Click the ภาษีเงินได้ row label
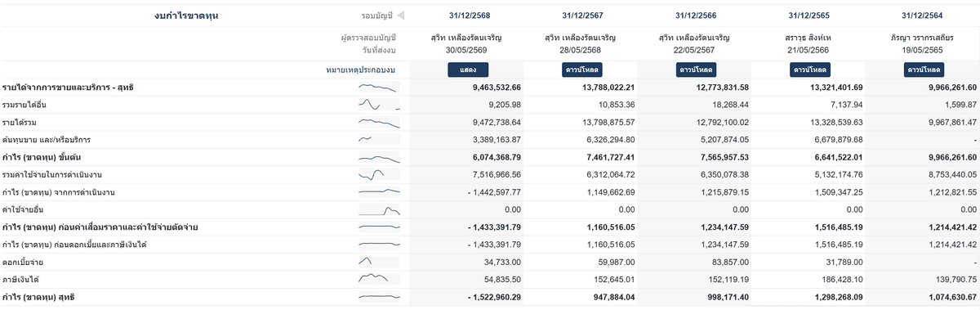 (20, 280)
